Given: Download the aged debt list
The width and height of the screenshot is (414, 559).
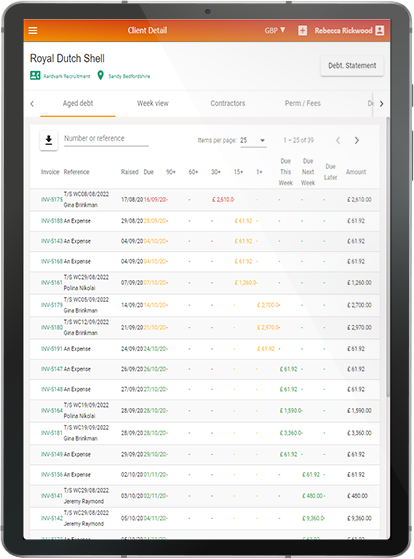Looking at the screenshot, I should [49, 140].
